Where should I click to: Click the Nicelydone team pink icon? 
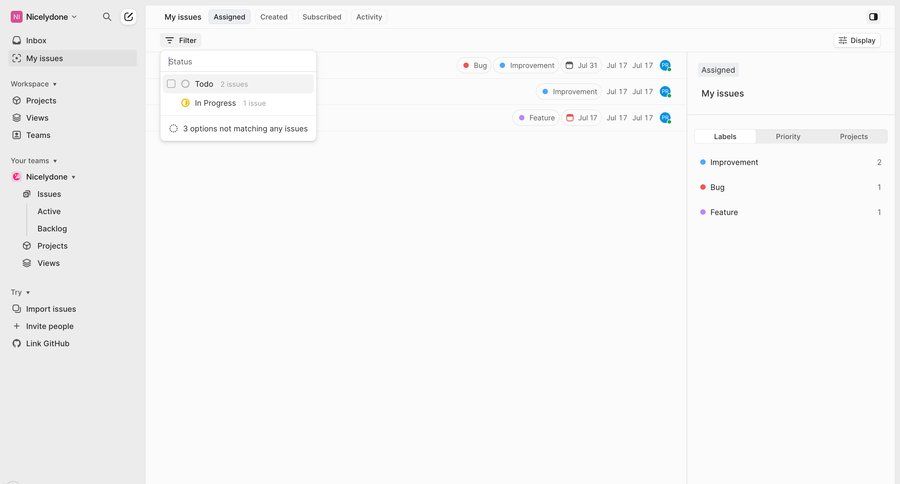17,177
